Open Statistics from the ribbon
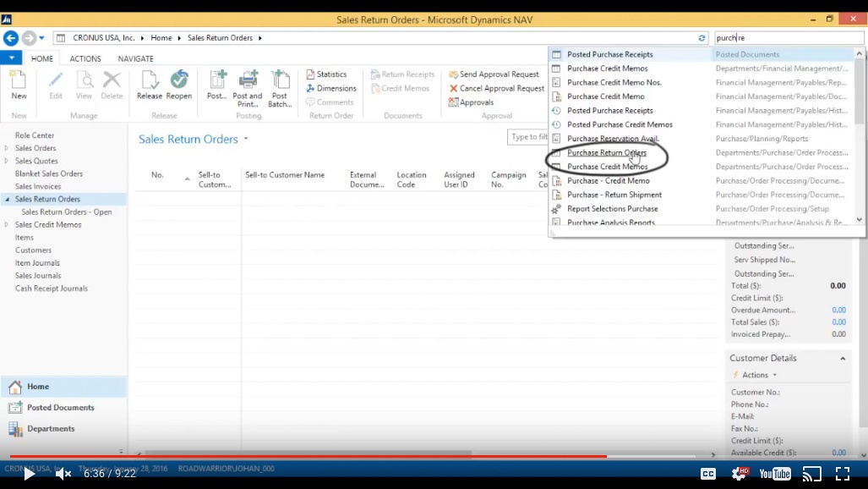Screen dimensions: 868x489 click(x=326, y=74)
